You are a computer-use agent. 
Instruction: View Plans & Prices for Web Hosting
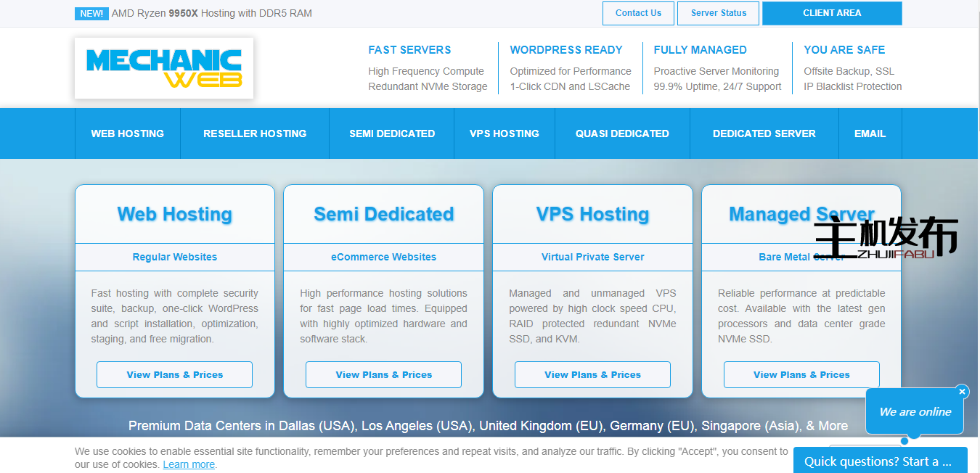(x=175, y=375)
